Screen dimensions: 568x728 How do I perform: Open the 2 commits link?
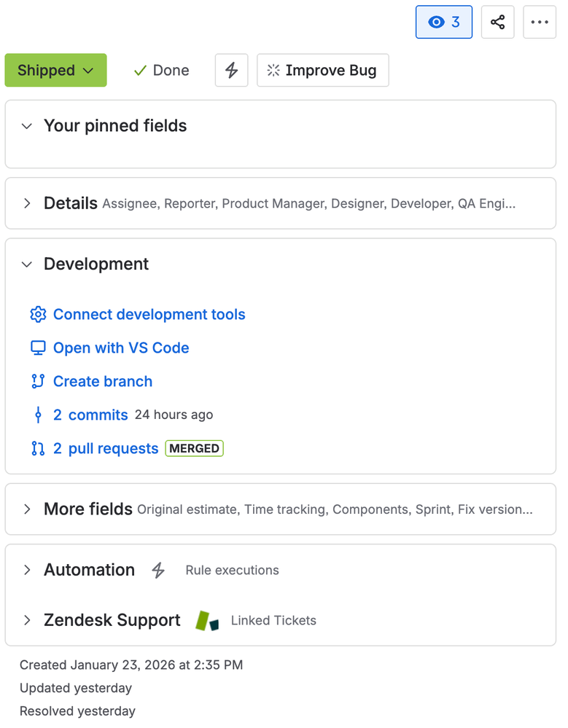point(90,415)
